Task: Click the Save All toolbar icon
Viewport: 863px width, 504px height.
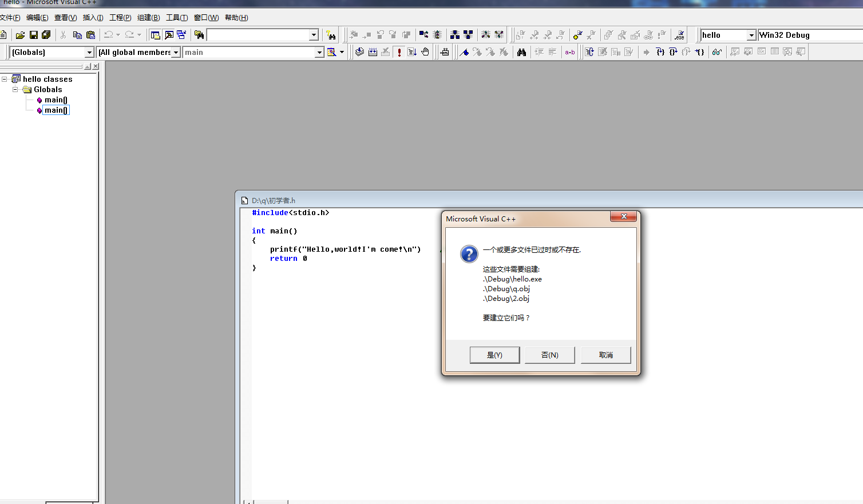Action: pyautogui.click(x=46, y=35)
